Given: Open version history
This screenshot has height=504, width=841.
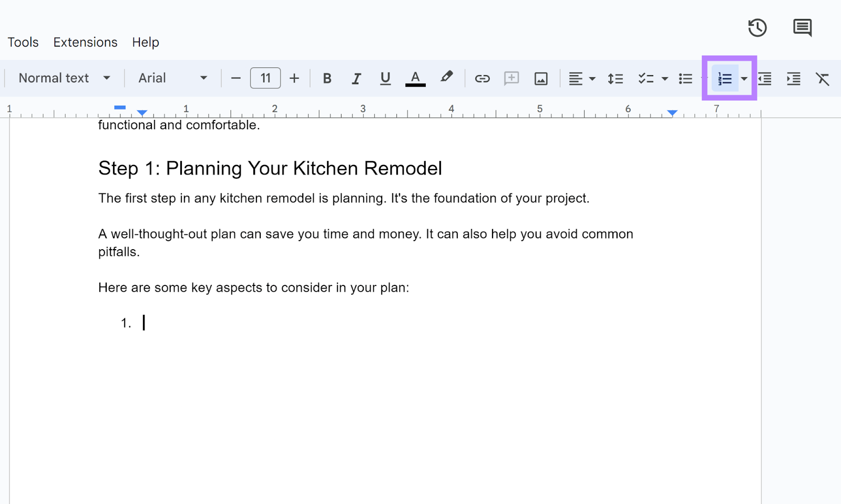Looking at the screenshot, I should click(757, 28).
